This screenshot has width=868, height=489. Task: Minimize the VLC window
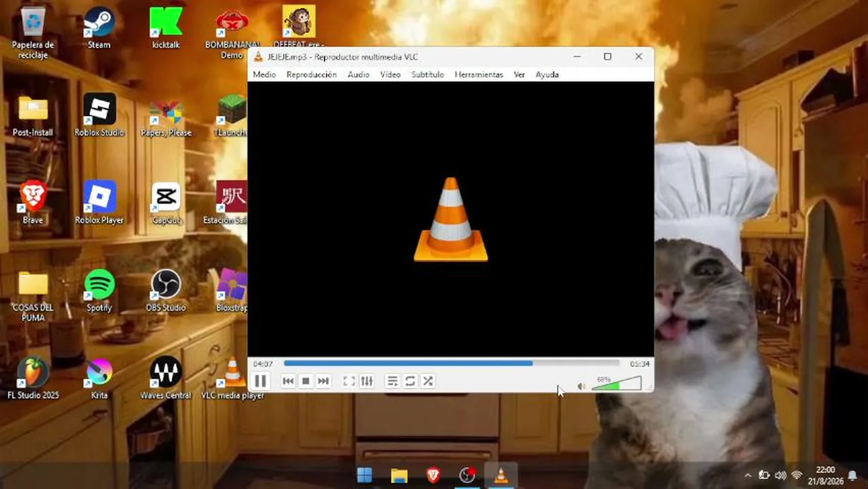pos(577,57)
